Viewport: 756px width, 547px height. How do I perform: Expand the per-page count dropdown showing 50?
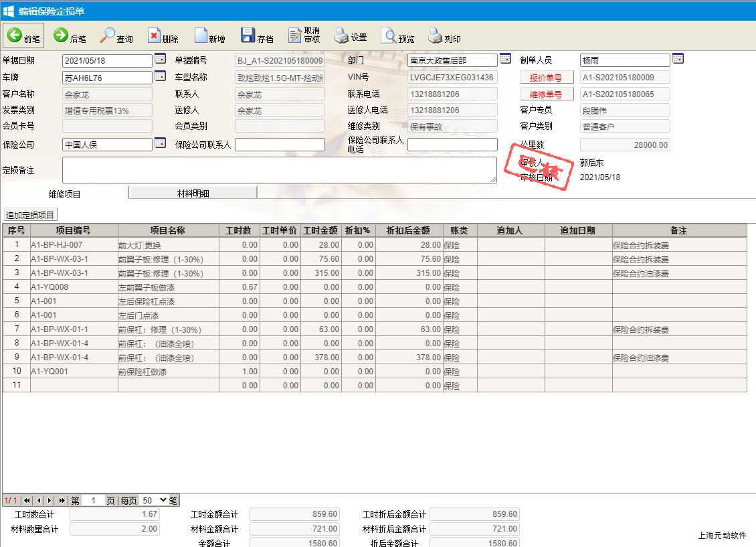155,500
